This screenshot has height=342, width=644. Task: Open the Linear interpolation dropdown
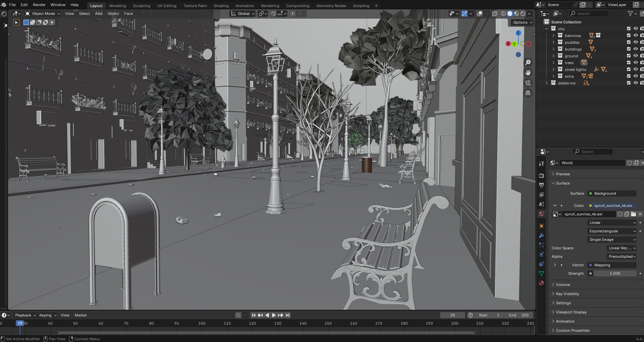click(612, 223)
